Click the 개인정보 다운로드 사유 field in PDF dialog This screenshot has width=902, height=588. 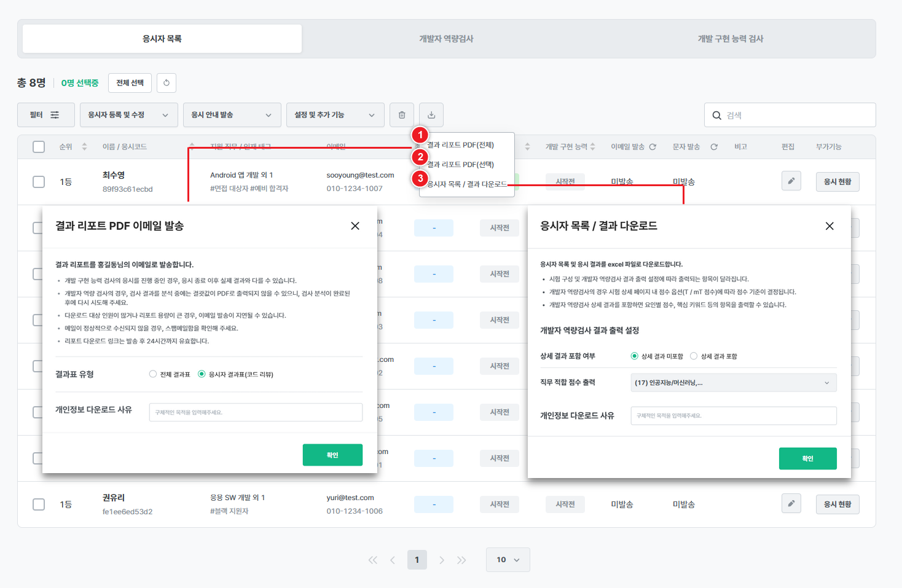click(x=256, y=412)
